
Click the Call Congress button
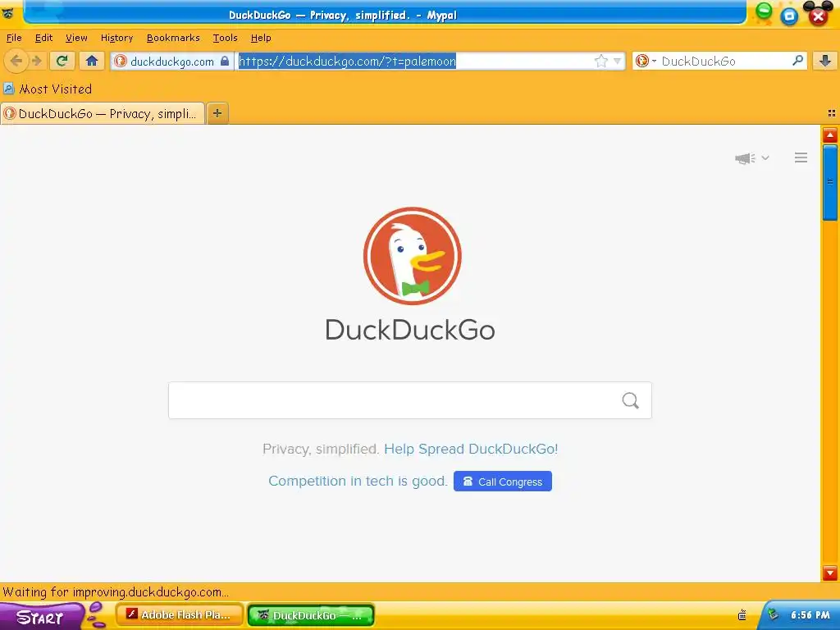point(503,481)
